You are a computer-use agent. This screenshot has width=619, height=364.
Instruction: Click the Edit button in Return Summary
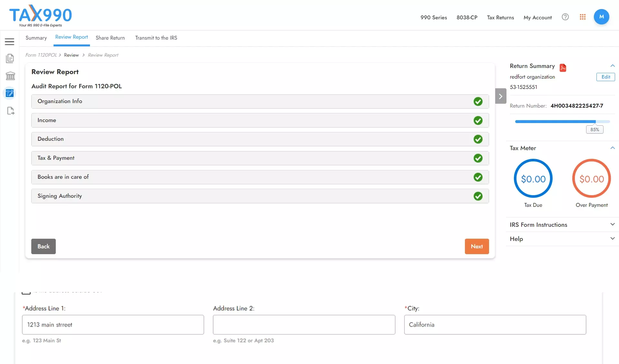[x=605, y=77]
